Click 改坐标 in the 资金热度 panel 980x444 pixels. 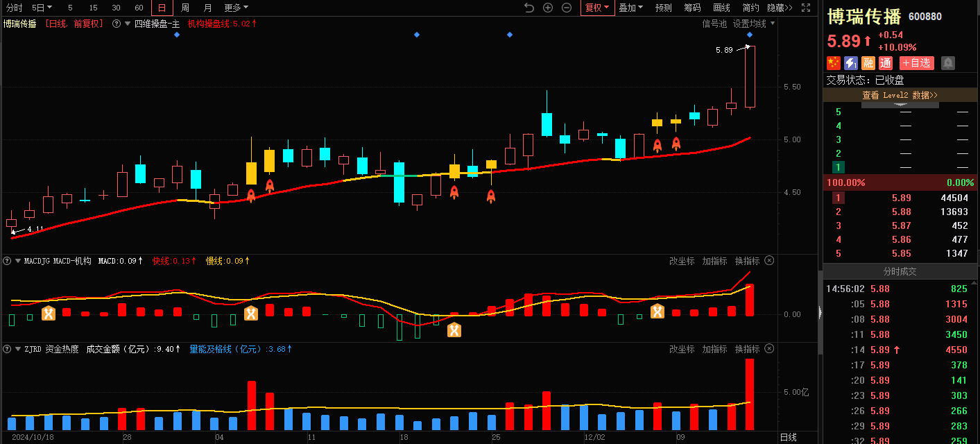pyautogui.click(x=682, y=349)
